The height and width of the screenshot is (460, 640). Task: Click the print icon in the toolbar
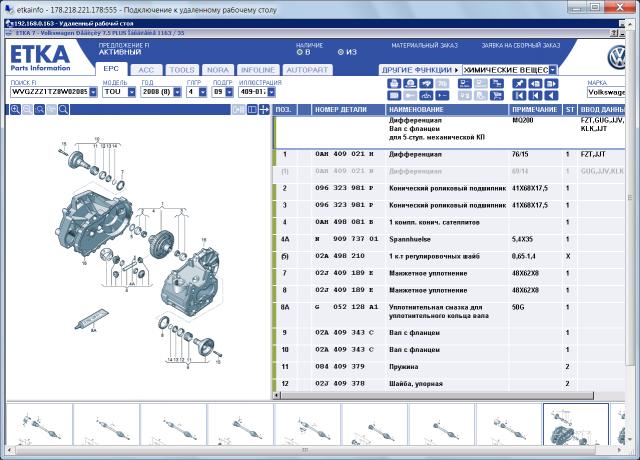tap(394, 84)
